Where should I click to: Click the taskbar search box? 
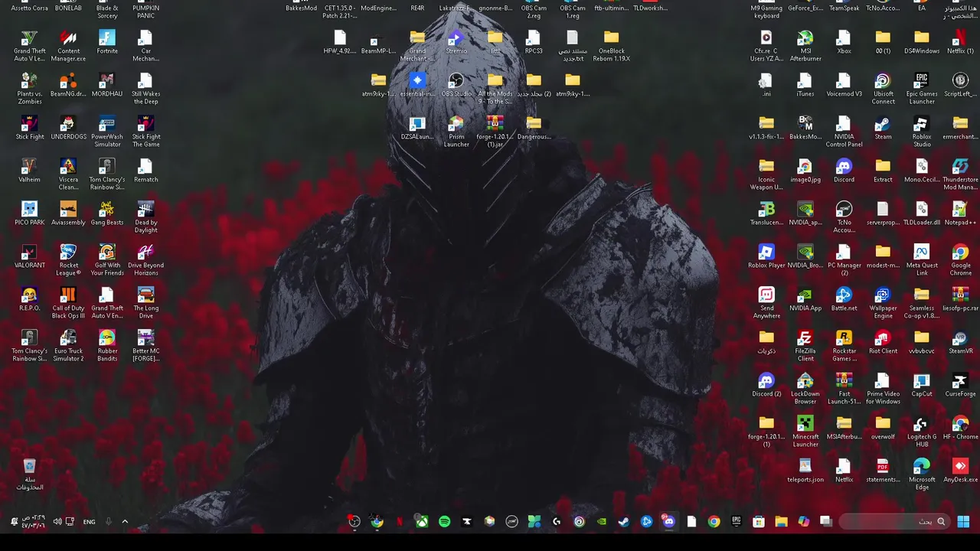coord(894,522)
